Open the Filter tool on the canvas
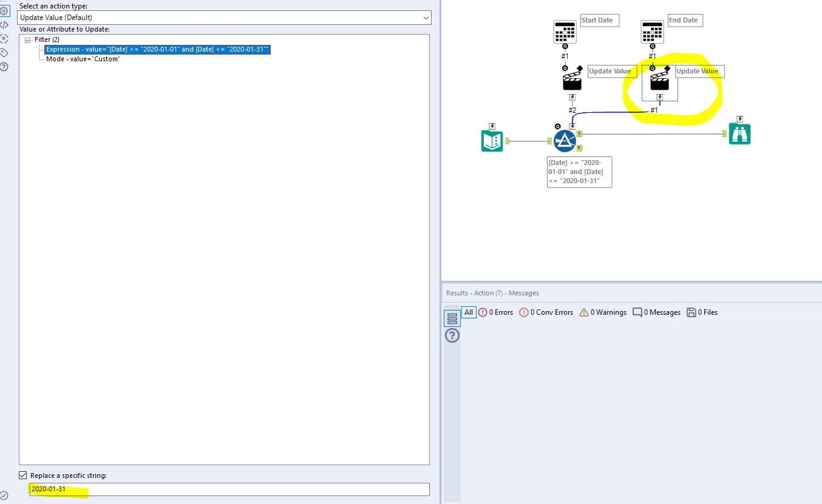822x504 pixels. [x=565, y=140]
